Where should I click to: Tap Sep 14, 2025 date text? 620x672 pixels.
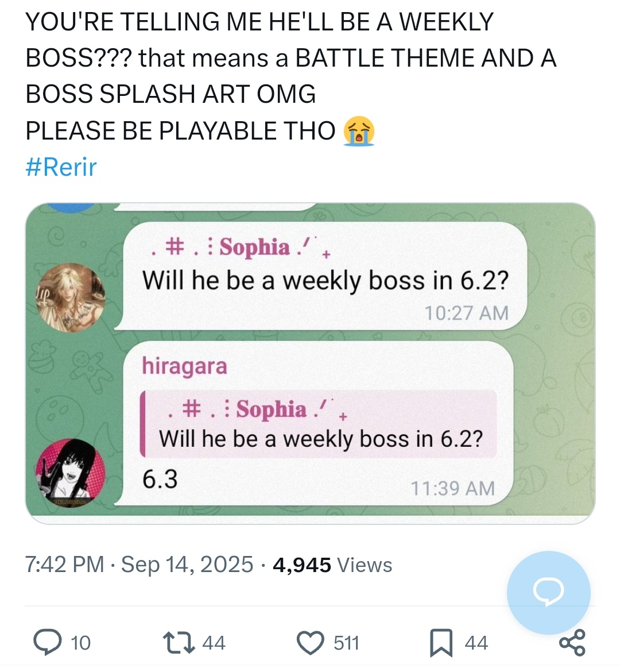point(187,564)
